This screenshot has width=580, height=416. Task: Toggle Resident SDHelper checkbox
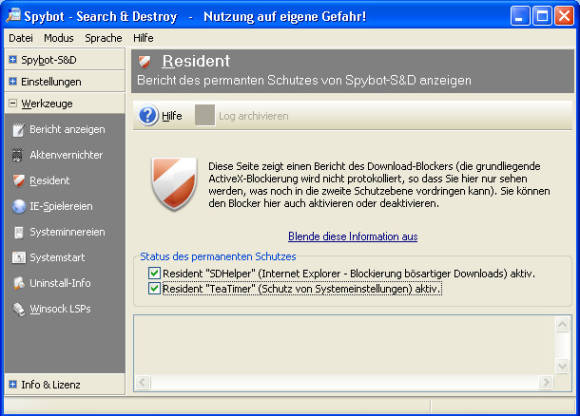coord(154,273)
